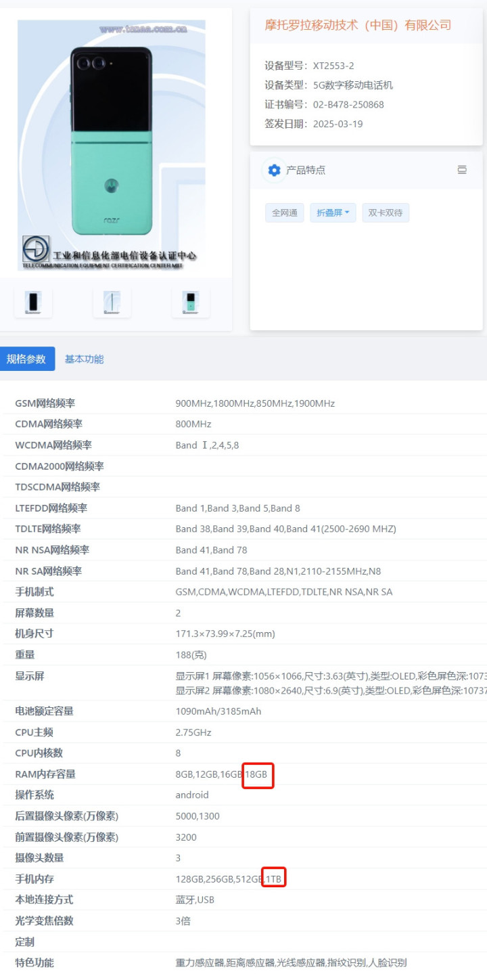This screenshot has height=980, width=487.
Task: Click the company name 摩托罗拉移动技术（中国）有限公司
Action: point(358,25)
